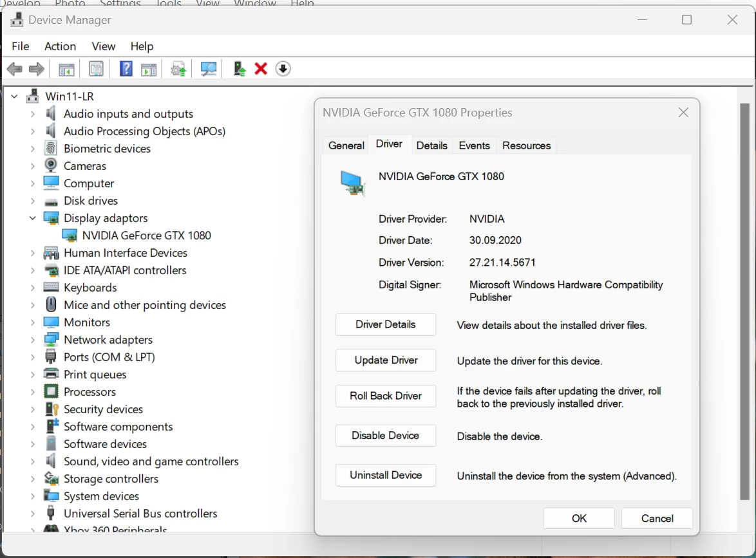Image resolution: width=756 pixels, height=558 pixels.
Task: Expand the Monitors category
Action: pos(32,322)
